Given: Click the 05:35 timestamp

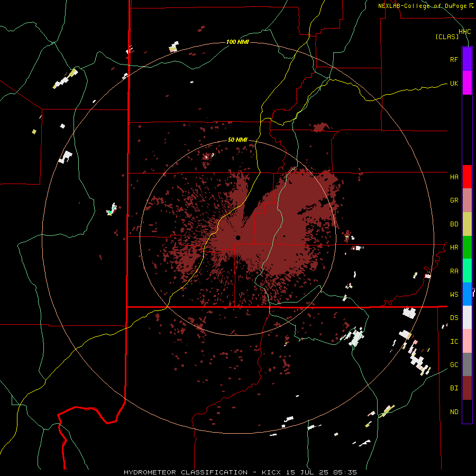Looking at the screenshot, I should coord(344,472).
